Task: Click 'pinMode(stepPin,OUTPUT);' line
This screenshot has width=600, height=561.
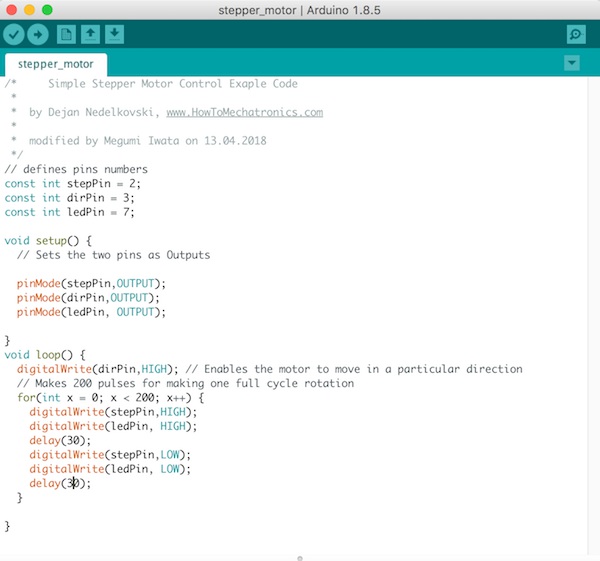Action: 91,284
